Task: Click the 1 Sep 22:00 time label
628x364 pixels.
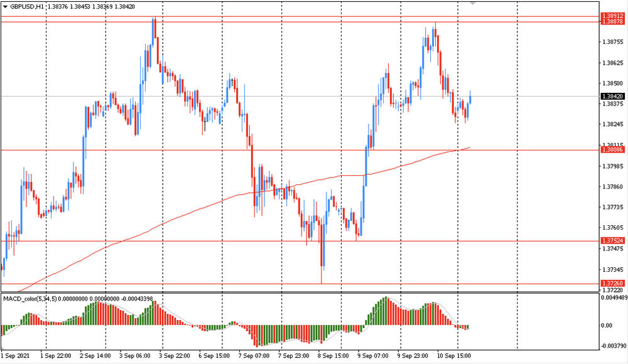Action: pyautogui.click(x=56, y=356)
